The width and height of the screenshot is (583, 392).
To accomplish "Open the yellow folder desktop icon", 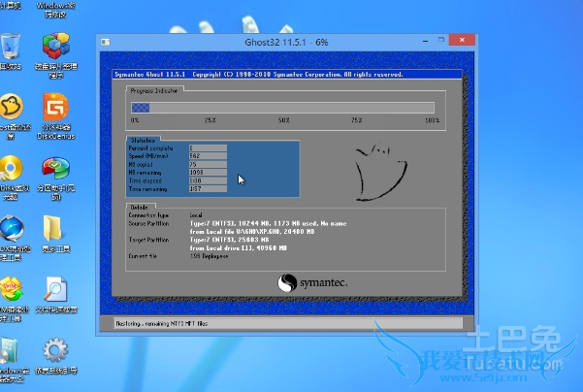I will 55,229.
